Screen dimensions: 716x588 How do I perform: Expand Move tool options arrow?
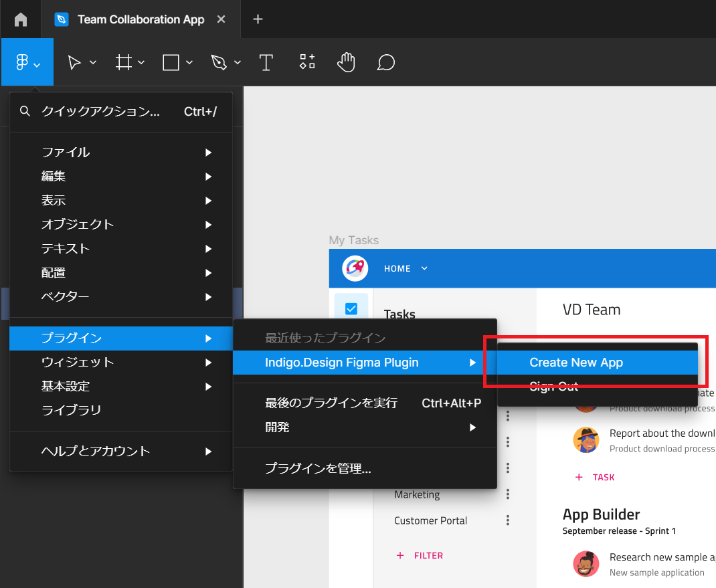point(93,62)
